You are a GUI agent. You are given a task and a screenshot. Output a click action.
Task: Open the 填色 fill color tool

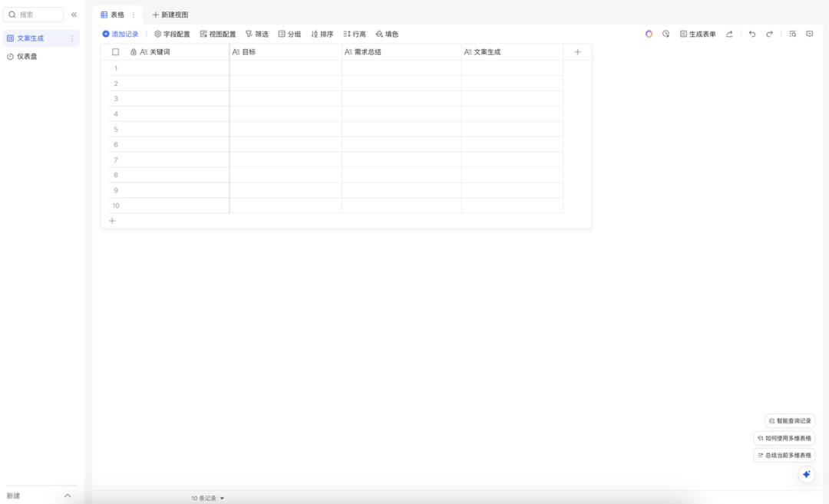tap(387, 34)
